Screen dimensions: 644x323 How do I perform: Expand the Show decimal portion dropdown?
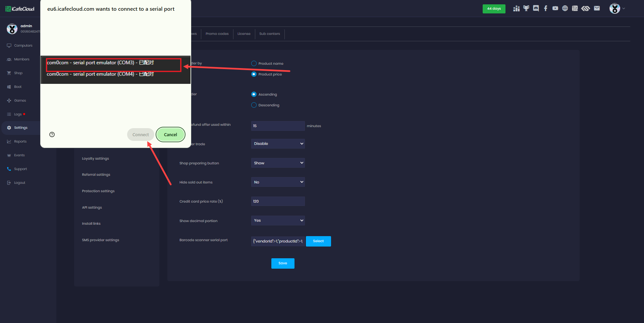(x=278, y=220)
